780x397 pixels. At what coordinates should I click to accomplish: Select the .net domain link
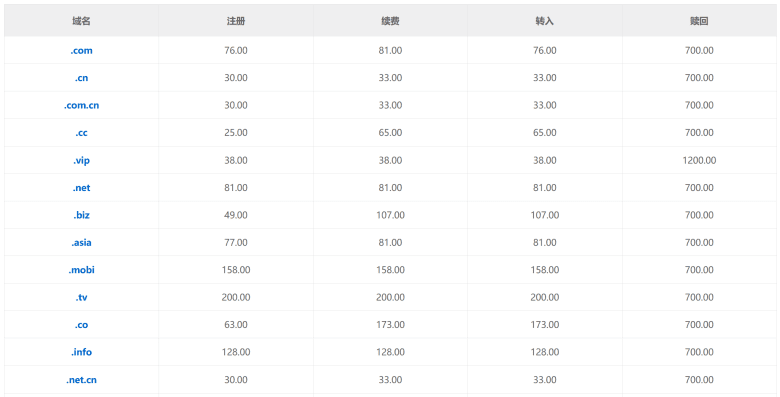pyautogui.click(x=81, y=188)
